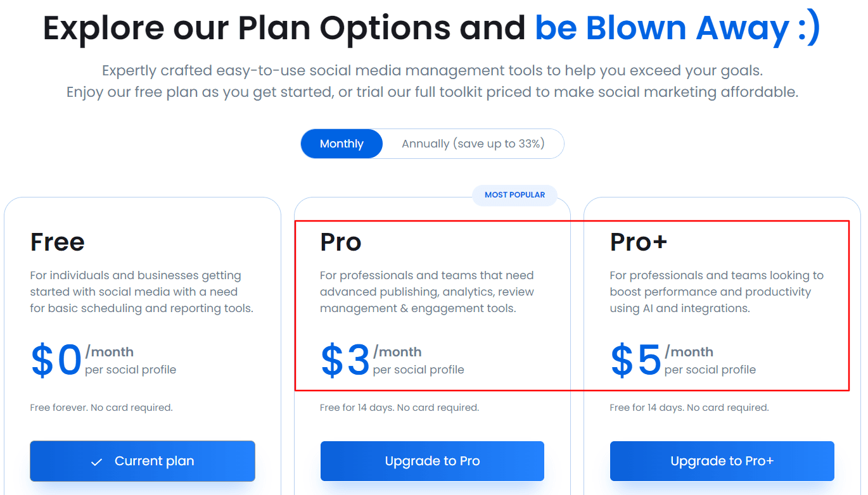Click the "Free forever. No card required." note
This screenshot has height=495, width=868.
[x=101, y=408]
